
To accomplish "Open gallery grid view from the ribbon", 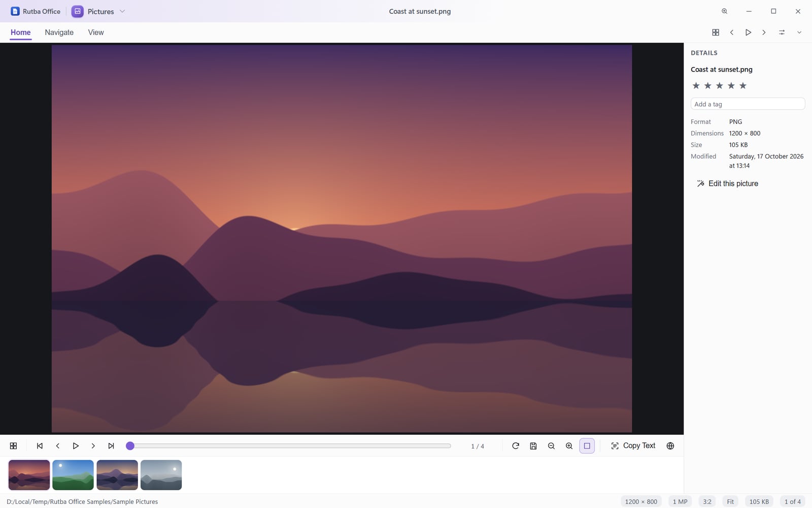I will pos(716,33).
